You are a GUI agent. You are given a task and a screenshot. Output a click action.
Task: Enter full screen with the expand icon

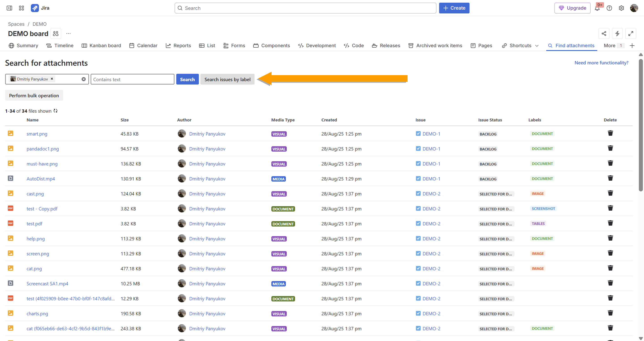point(631,34)
